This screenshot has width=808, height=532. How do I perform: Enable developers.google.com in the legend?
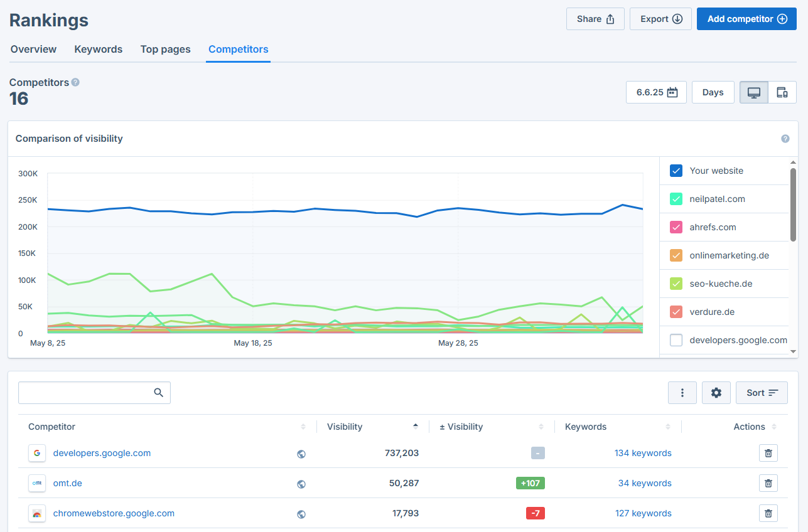677,339
